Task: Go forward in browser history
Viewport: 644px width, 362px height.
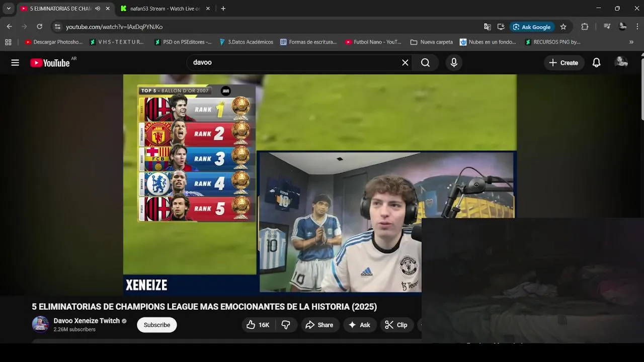Action: tap(24, 27)
